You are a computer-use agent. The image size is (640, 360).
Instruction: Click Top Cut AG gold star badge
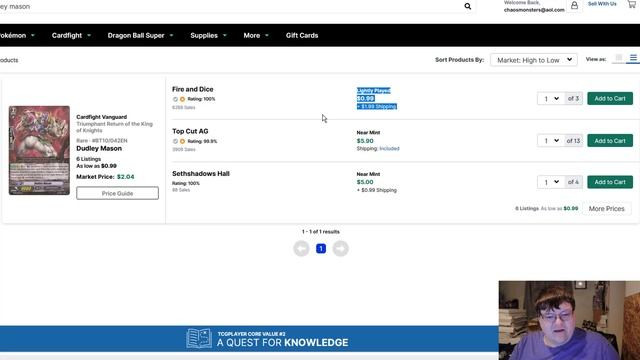click(182, 141)
